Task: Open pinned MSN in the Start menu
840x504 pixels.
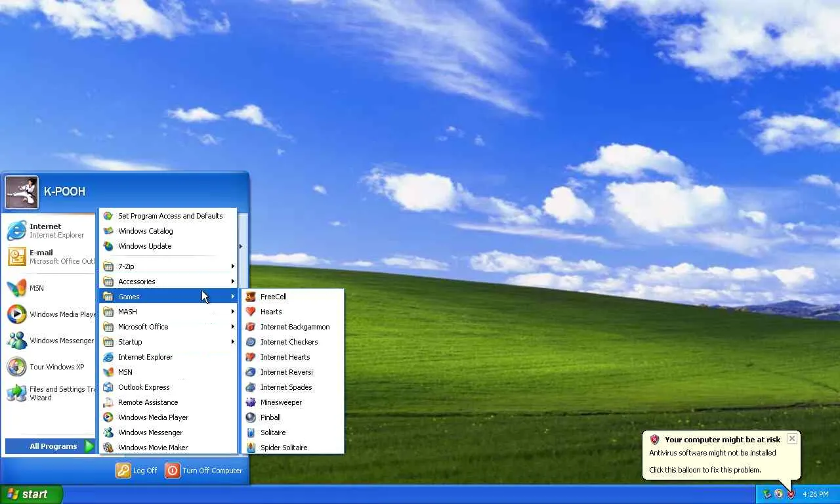Action: (51, 288)
